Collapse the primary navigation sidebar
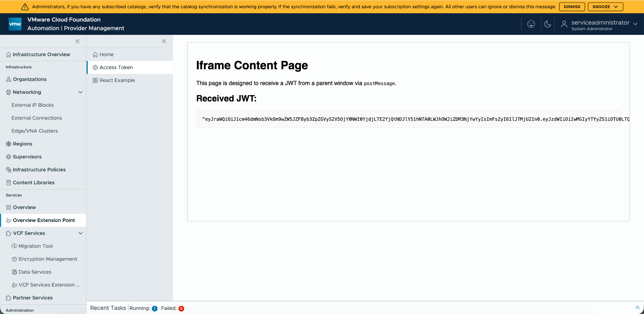 (x=77, y=41)
